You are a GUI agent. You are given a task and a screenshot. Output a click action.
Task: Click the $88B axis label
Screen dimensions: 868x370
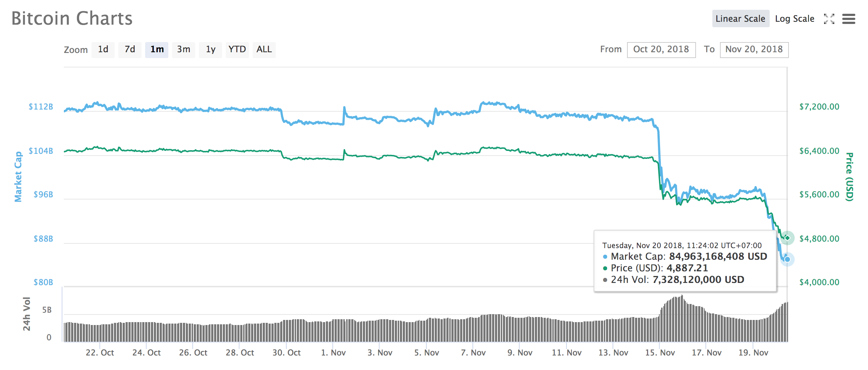(x=43, y=239)
